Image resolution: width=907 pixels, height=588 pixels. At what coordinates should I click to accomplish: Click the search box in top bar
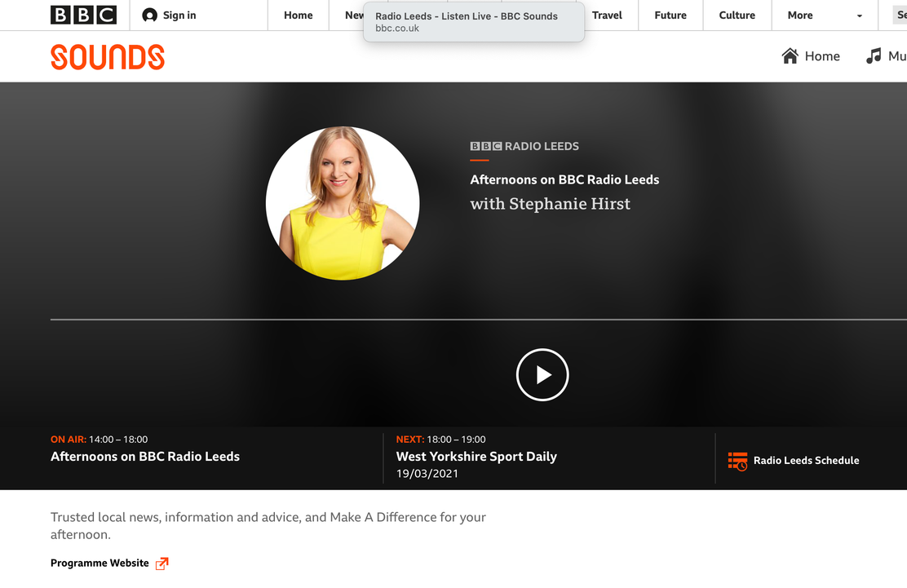(900, 15)
